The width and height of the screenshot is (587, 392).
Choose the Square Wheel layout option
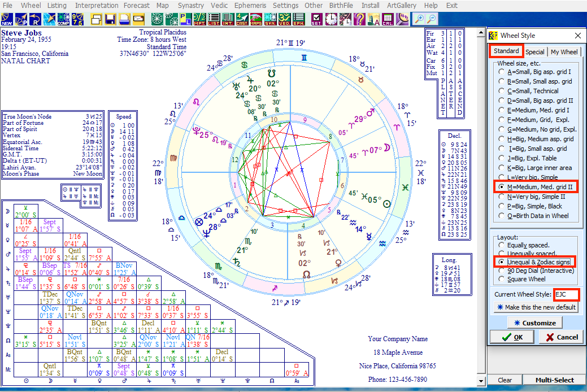pos(522,279)
